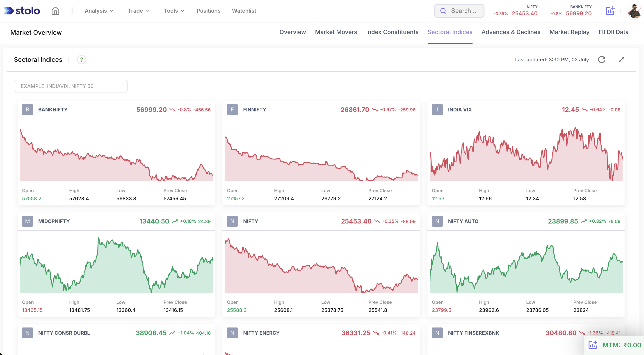The width and height of the screenshot is (644, 355).
Task: Open the Positions page
Action: (x=208, y=11)
